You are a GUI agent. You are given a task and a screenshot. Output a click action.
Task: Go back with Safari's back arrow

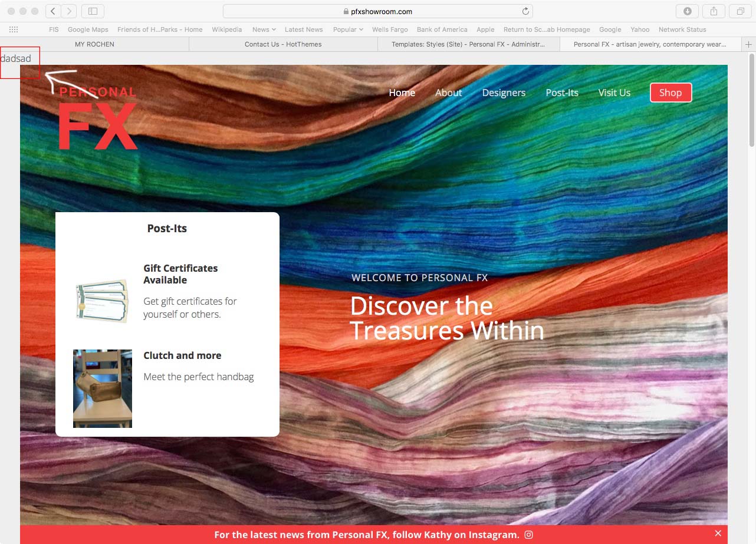pos(53,11)
